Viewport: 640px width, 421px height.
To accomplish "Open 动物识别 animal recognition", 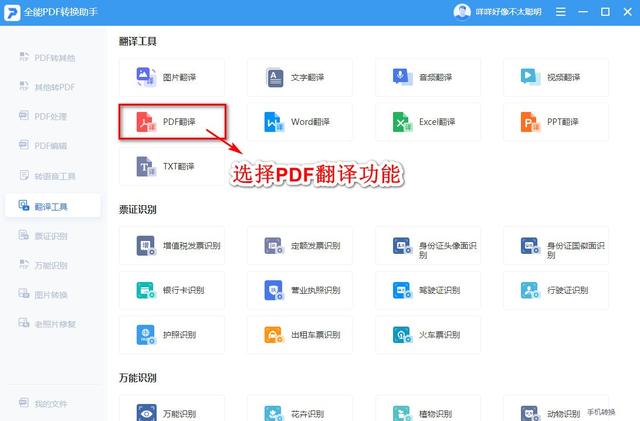I will pos(556,408).
